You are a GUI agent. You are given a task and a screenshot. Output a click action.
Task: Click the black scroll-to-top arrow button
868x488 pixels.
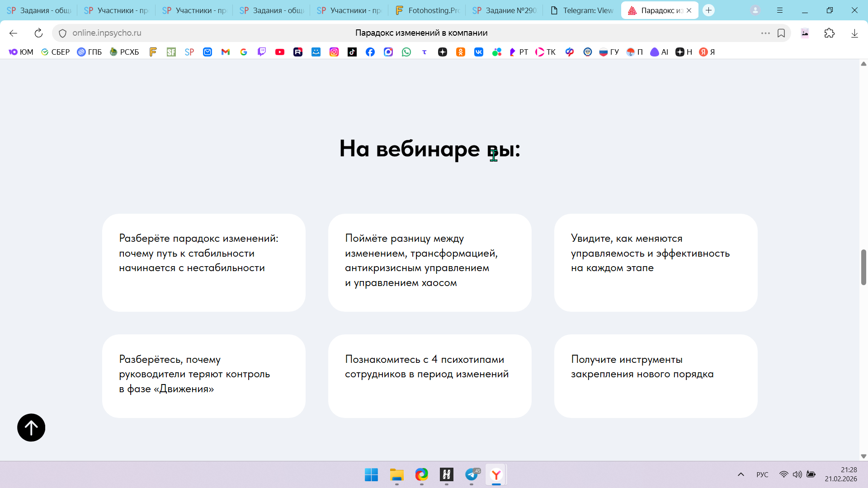tap(31, 427)
